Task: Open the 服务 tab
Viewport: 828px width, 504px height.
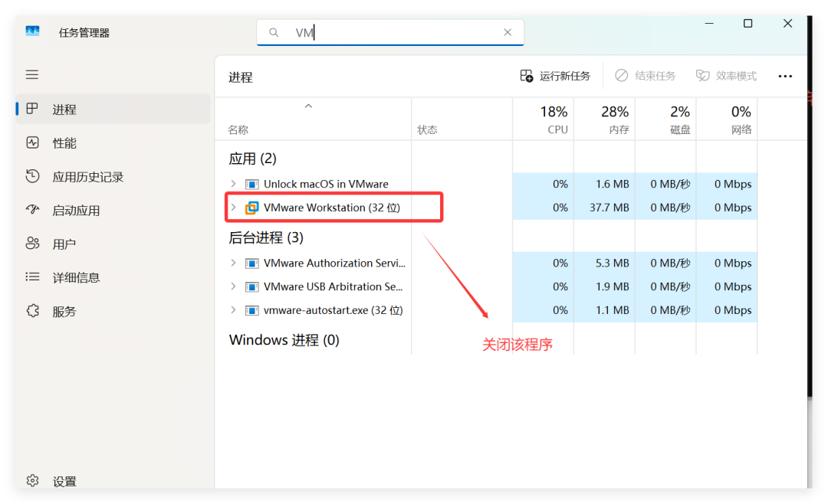Action: point(113,312)
